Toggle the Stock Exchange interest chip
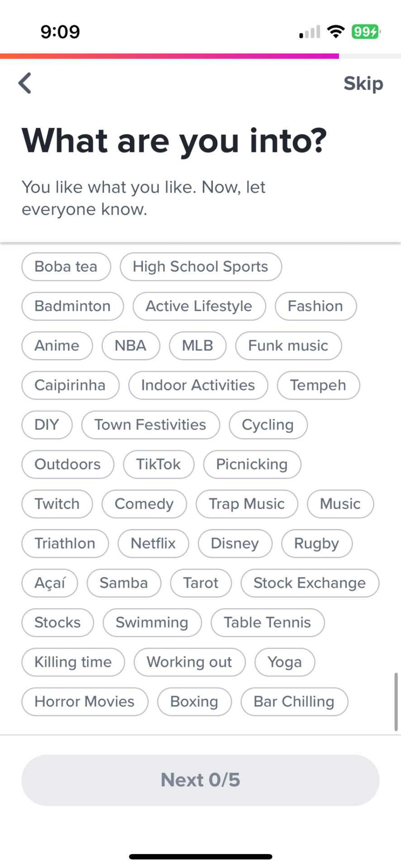Viewport: 401px width, 868px height. 310,583
